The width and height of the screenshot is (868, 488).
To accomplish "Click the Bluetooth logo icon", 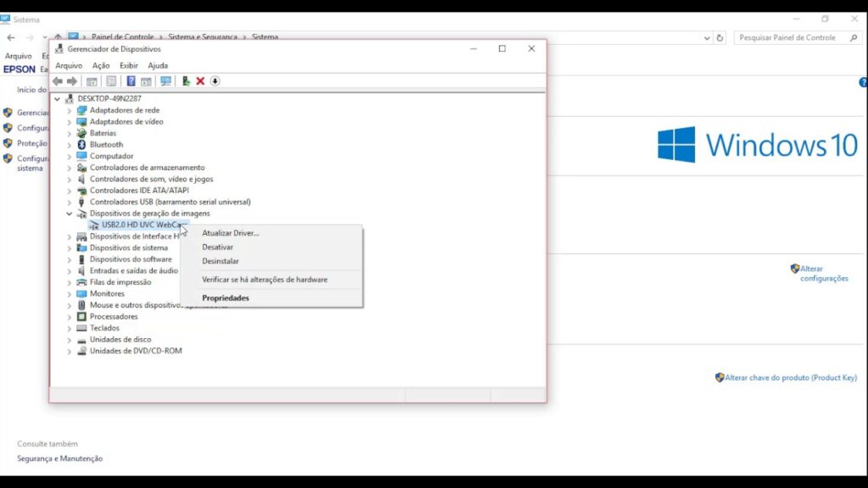I will tap(81, 144).
